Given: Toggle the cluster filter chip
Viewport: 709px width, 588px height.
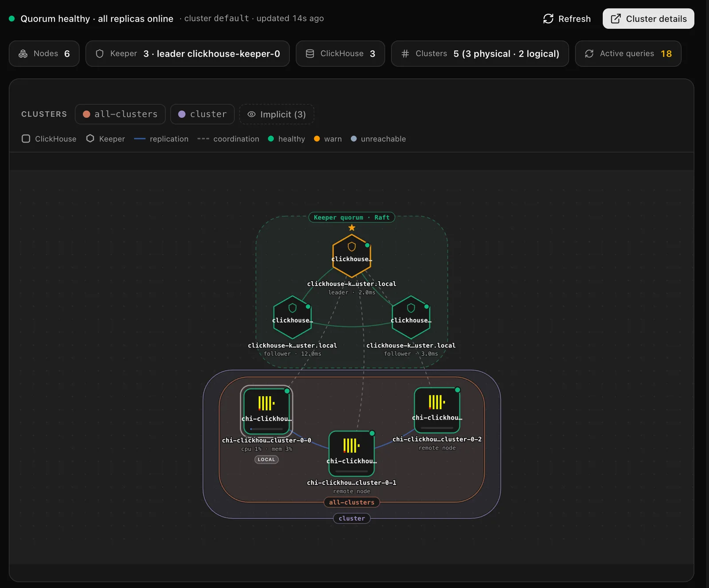Looking at the screenshot, I should [x=202, y=114].
